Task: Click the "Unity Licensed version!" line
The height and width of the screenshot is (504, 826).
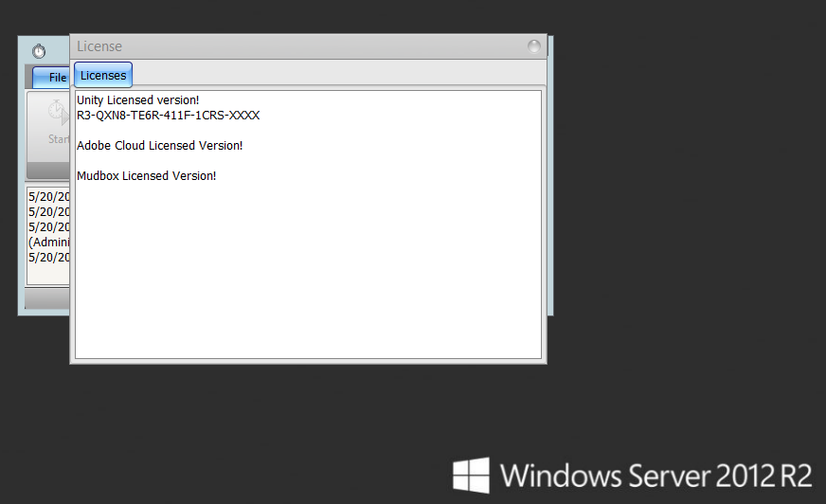Action: pyautogui.click(x=138, y=99)
